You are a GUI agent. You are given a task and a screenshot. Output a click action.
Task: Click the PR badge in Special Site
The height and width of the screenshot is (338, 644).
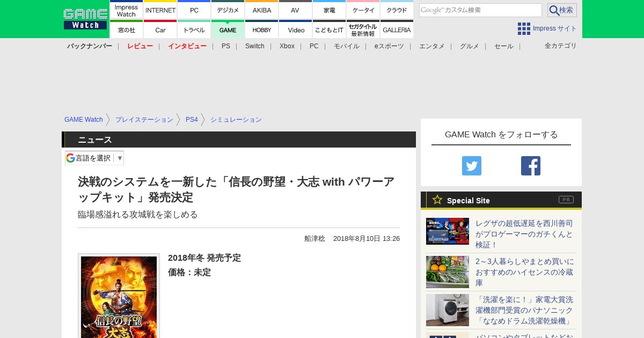pos(566,200)
